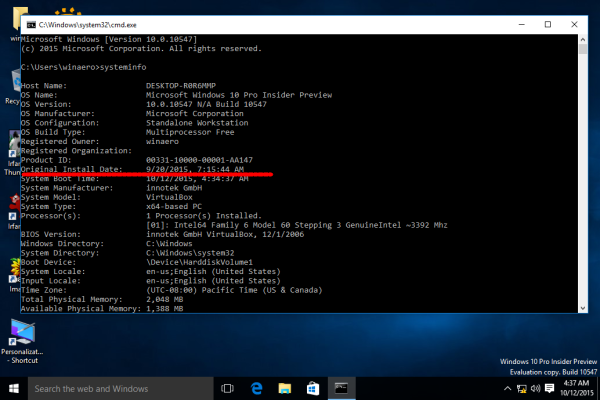Viewport: 600px width, 400px height.
Task: Open the network tray icon
Action: pyautogui.click(x=522, y=389)
